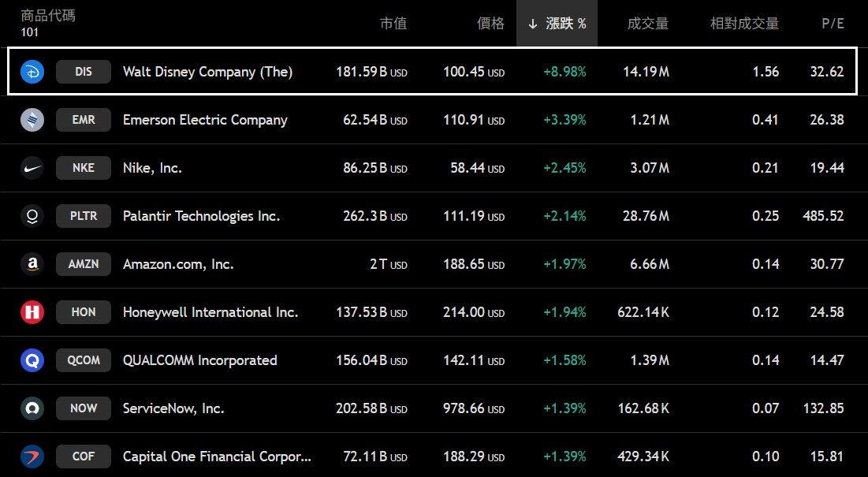Image resolution: width=868 pixels, height=477 pixels.
Task: Open the PLTR ticker symbol button
Action: tap(84, 216)
